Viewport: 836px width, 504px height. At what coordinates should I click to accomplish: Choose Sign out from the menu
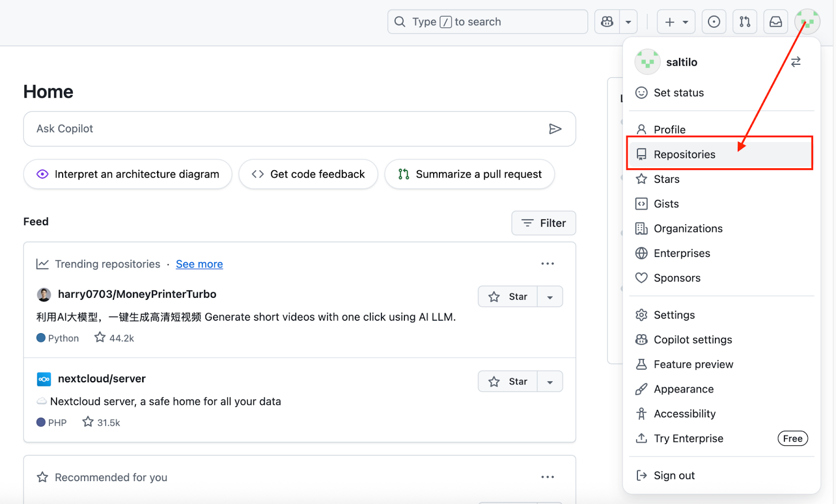pos(674,475)
